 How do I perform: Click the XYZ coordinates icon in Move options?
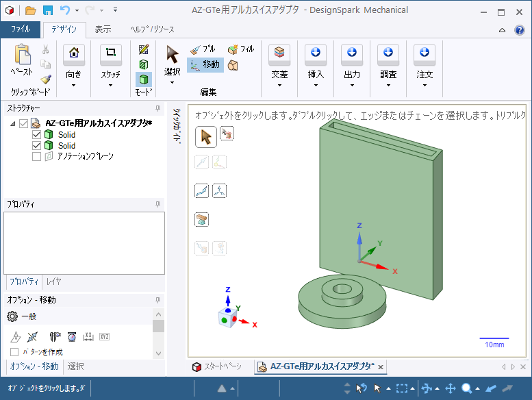104,336
